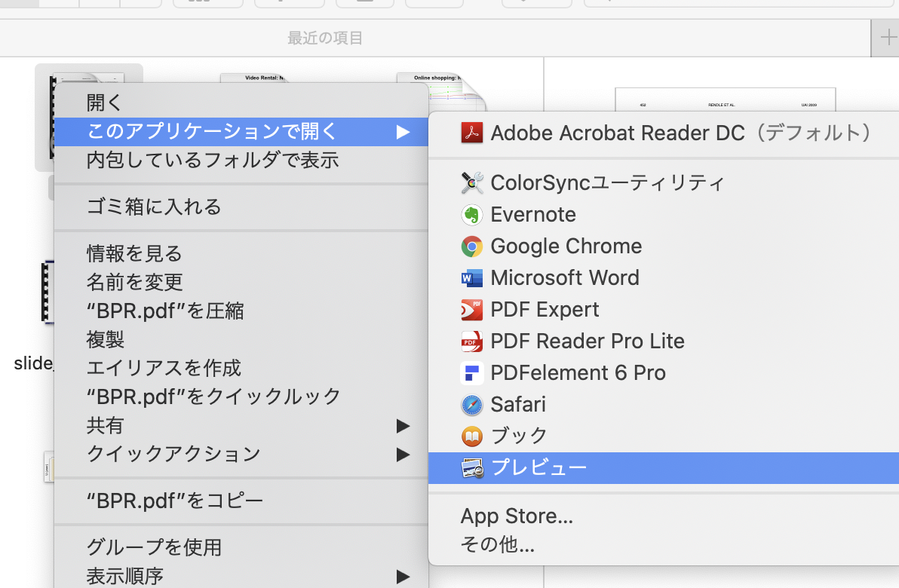
Task: Click the PDF Reader Pro Lite icon
Action: coord(472,341)
